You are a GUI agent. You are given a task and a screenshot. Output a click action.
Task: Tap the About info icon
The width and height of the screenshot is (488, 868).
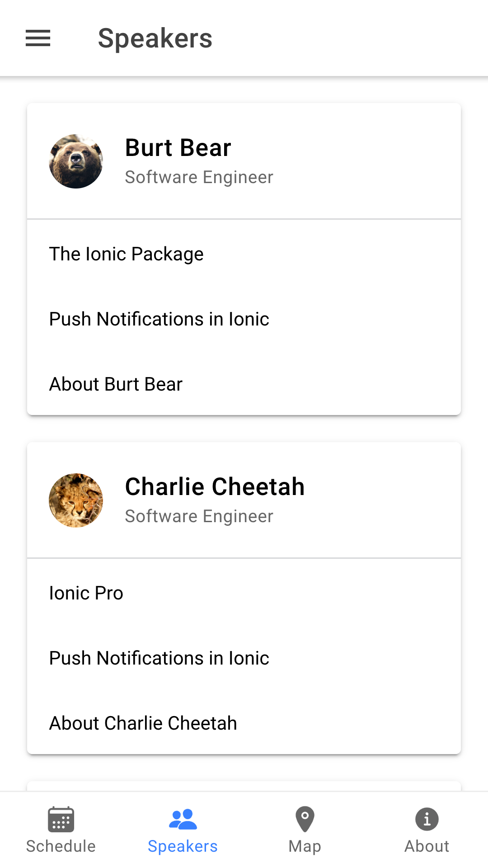point(427,819)
